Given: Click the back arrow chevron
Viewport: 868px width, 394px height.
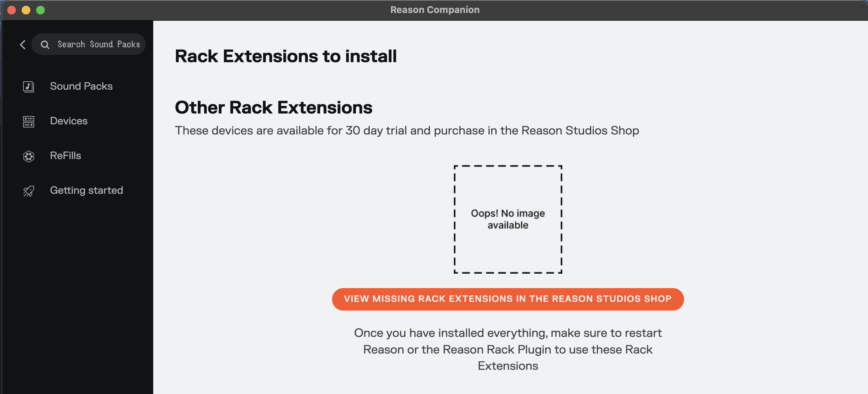Looking at the screenshot, I should click(x=23, y=44).
